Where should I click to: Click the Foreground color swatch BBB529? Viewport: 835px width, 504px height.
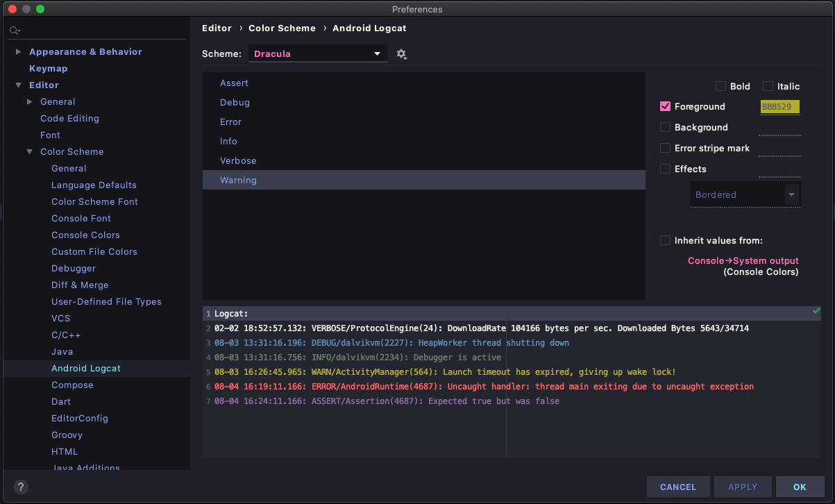(780, 107)
